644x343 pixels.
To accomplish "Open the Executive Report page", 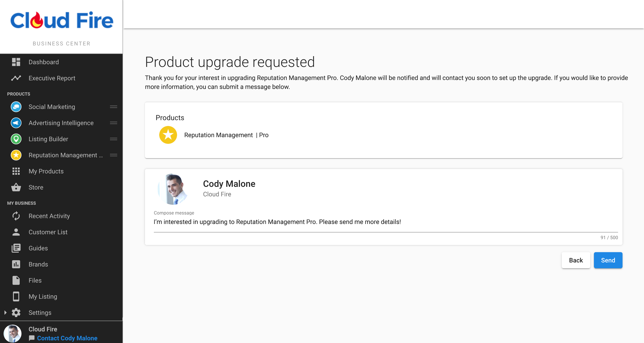I will point(61,78).
